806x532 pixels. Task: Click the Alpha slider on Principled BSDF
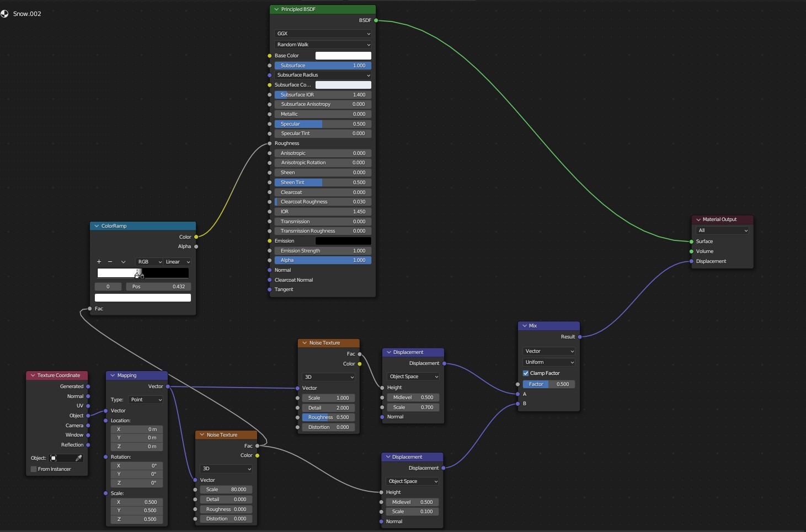coord(323,260)
